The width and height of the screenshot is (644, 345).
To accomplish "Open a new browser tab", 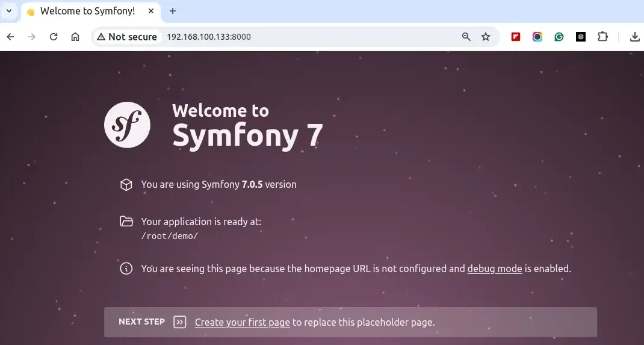I will 173,11.
